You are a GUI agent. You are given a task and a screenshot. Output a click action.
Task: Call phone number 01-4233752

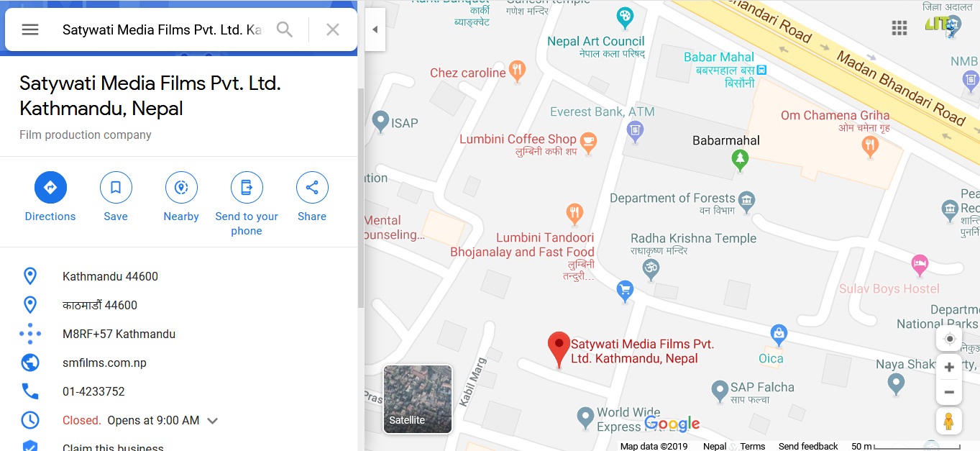pyautogui.click(x=93, y=391)
